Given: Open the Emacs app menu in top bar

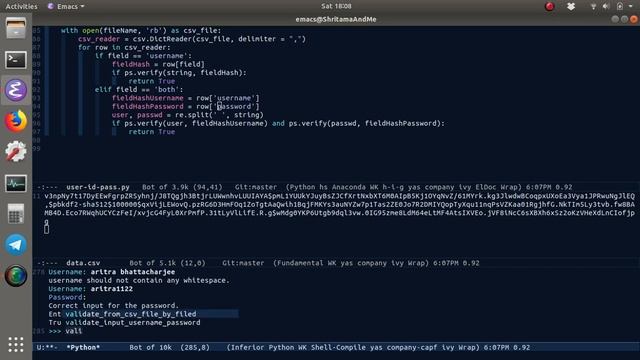Looking at the screenshot, I should [x=66, y=7].
